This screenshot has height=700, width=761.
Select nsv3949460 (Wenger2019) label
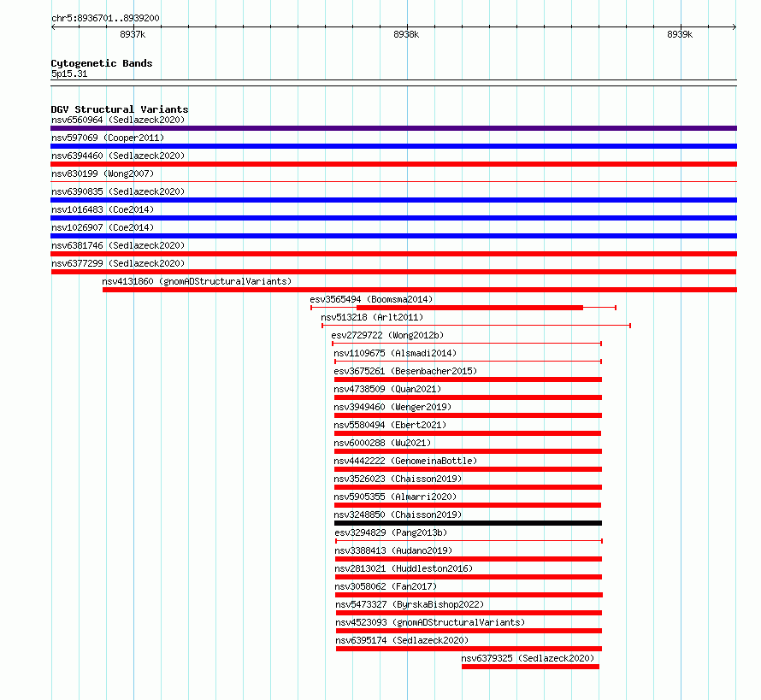coord(392,407)
